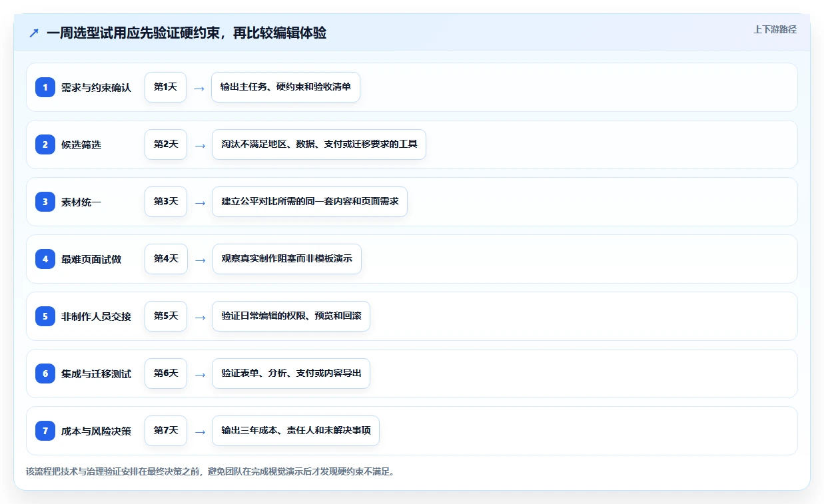The height and width of the screenshot is (504, 824).
Task: Click step number 2 badge for 候选筛选
Action: 45,144
